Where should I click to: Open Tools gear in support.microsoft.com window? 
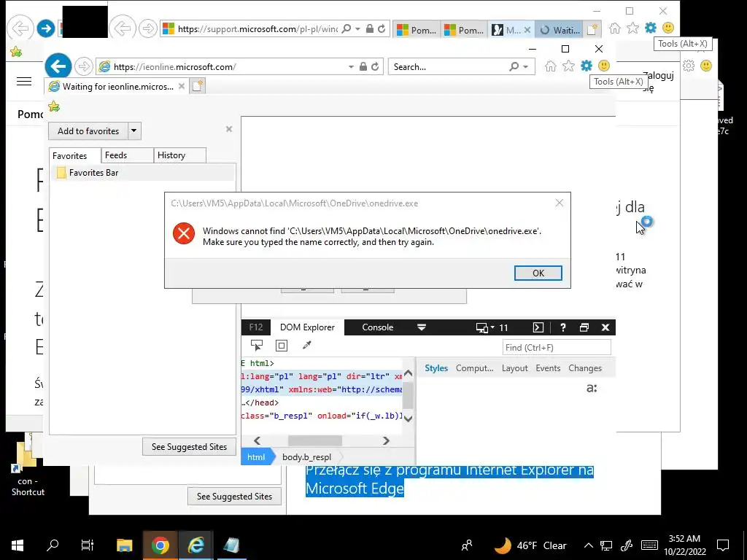(650, 28)
